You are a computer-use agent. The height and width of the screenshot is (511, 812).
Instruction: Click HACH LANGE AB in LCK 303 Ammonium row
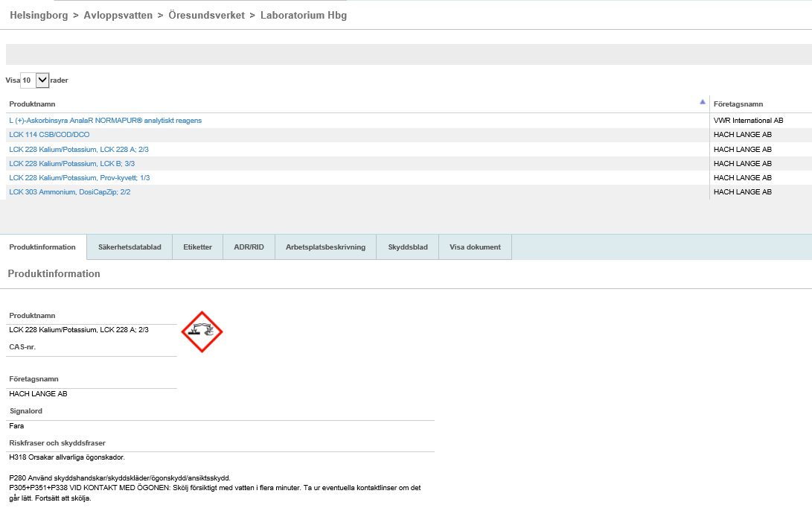[743, 191]
